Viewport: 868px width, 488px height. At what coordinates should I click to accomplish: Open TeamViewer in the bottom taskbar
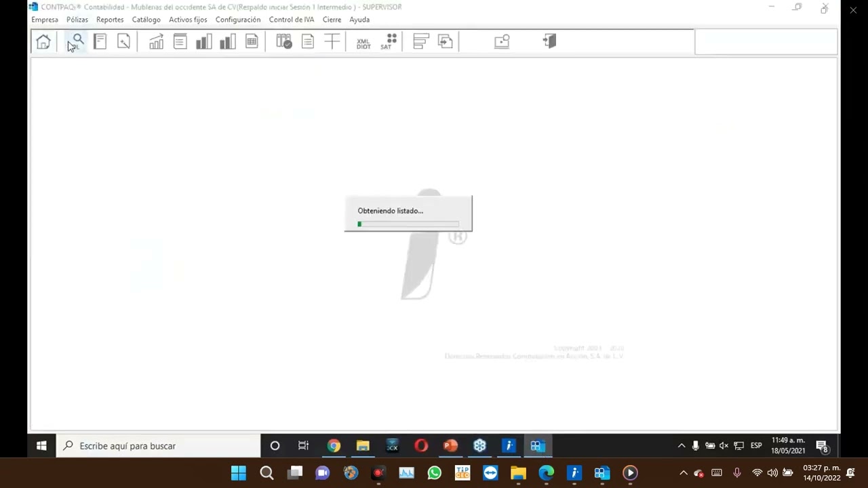coord(490,473)
